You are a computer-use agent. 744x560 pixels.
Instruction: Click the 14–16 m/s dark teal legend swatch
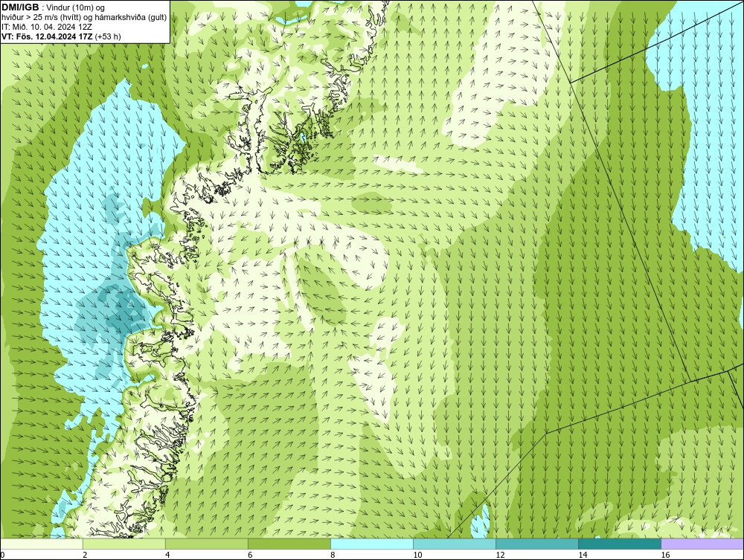click(619, 544)
